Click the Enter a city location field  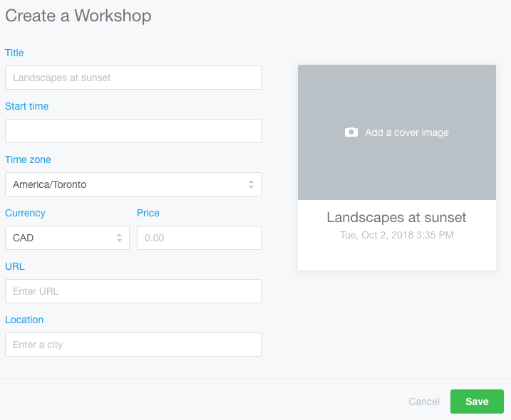click(x=133, y=345)
